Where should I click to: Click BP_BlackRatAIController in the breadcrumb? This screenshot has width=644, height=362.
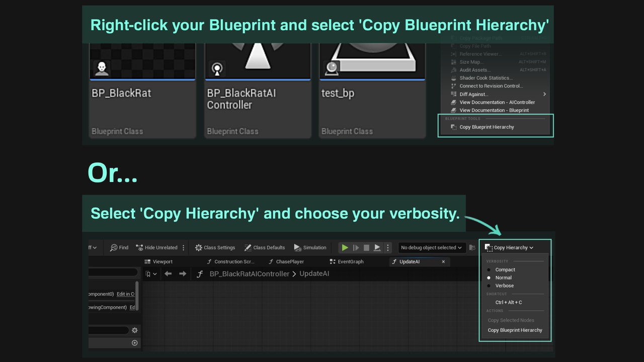point(250,274)
